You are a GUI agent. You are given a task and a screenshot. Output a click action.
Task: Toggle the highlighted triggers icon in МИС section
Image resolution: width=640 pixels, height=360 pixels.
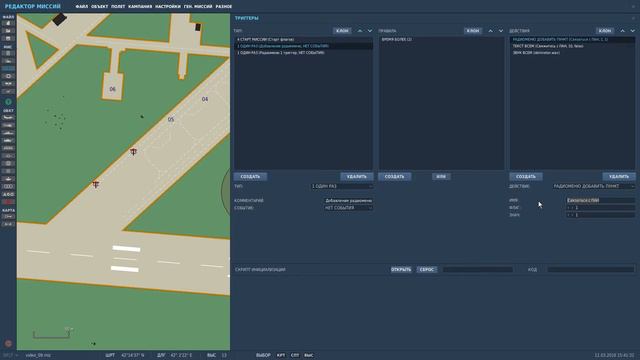[x=8, y=69]
